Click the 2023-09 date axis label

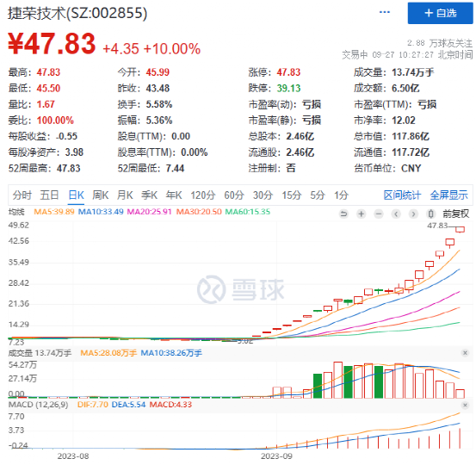coord(276,456)
